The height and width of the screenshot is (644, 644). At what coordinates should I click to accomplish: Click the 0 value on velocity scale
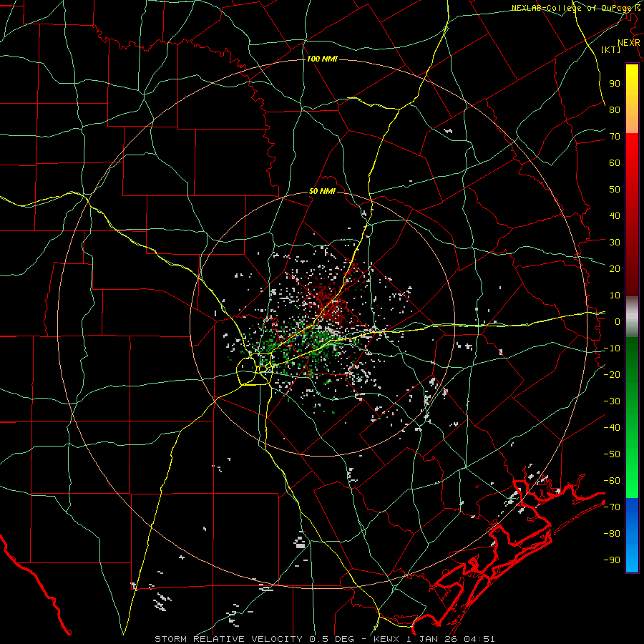tap(618, 322)
